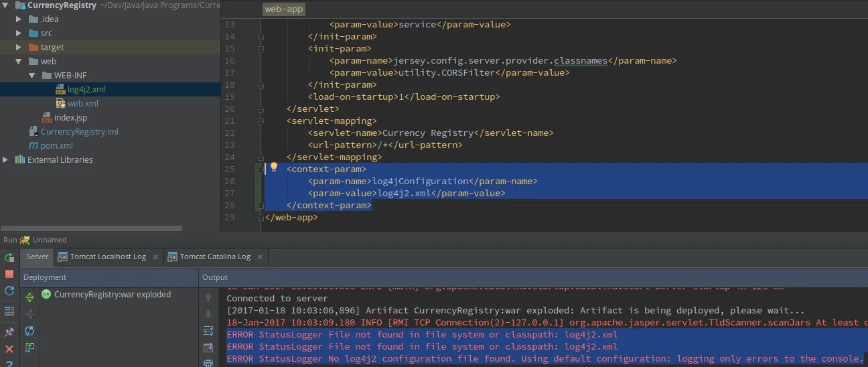Click the External Libraries bars icon

click(x=20, y=159)
